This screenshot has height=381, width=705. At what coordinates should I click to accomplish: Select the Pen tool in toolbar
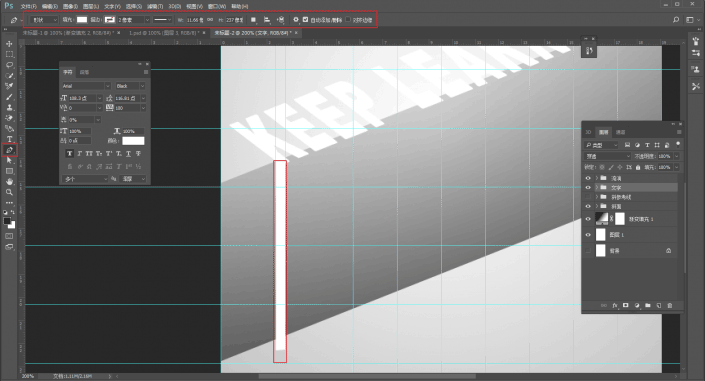coord(9,150)
